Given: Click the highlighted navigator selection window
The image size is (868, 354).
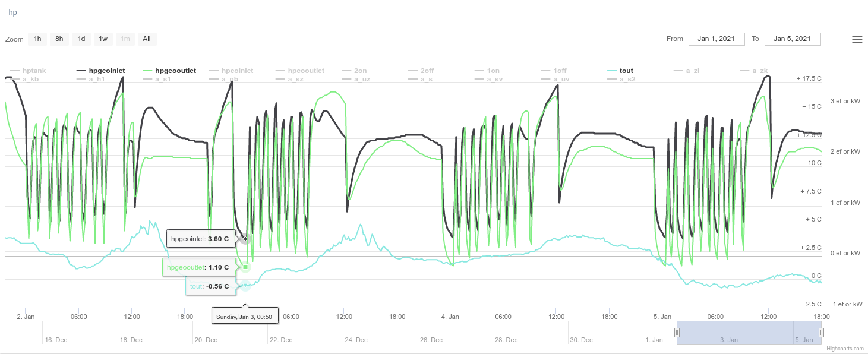Looking at the screenshot, I should 749,333.
